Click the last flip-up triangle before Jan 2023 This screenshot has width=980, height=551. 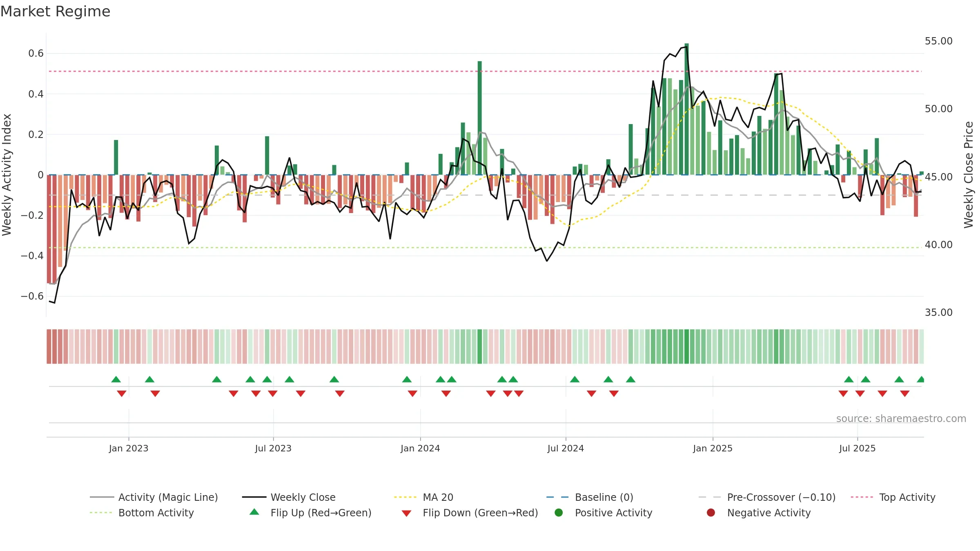pyautogui.click(x=116, y=379)
